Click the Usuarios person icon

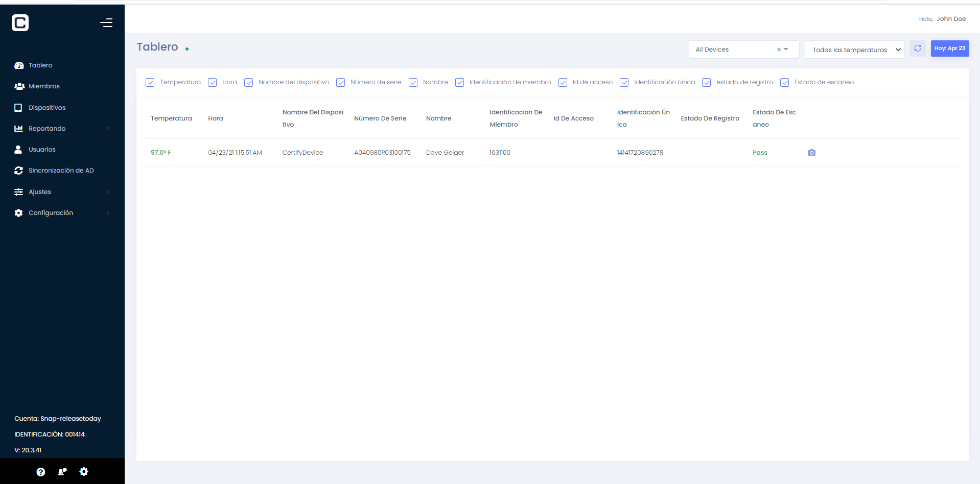tap(18, 150)
